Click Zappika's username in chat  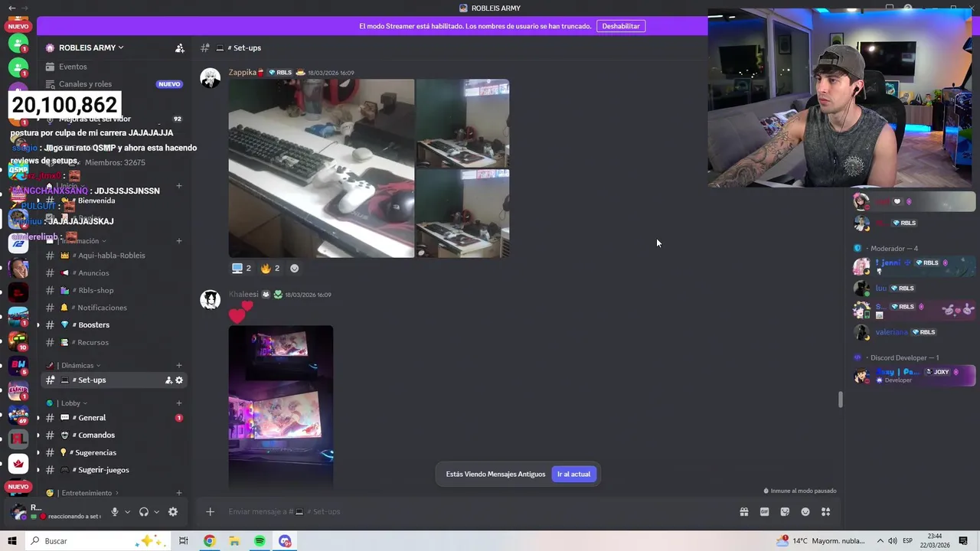(x=242, y=73)
